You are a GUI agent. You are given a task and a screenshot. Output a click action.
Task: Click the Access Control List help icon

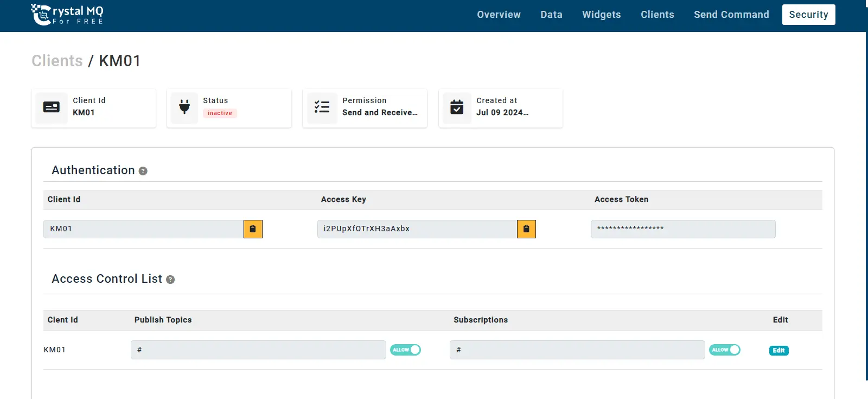(170, 280)
